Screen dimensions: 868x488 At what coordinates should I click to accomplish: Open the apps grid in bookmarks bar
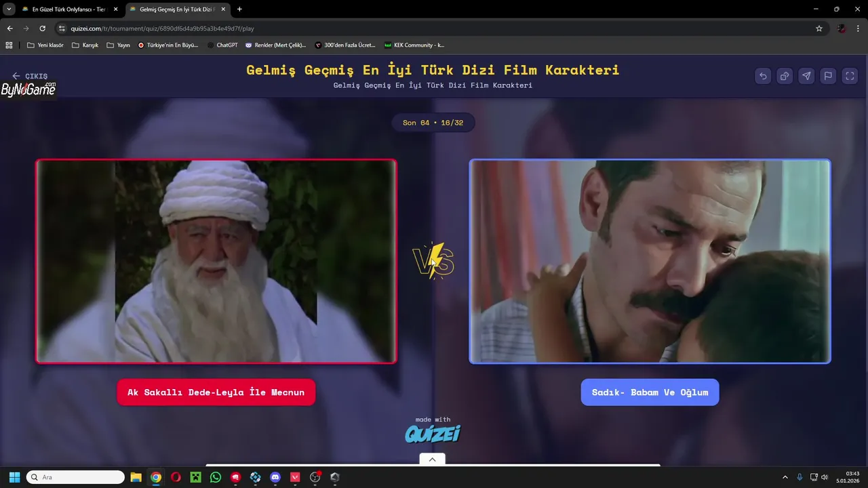pyautogui.click(x=9, y=45)
